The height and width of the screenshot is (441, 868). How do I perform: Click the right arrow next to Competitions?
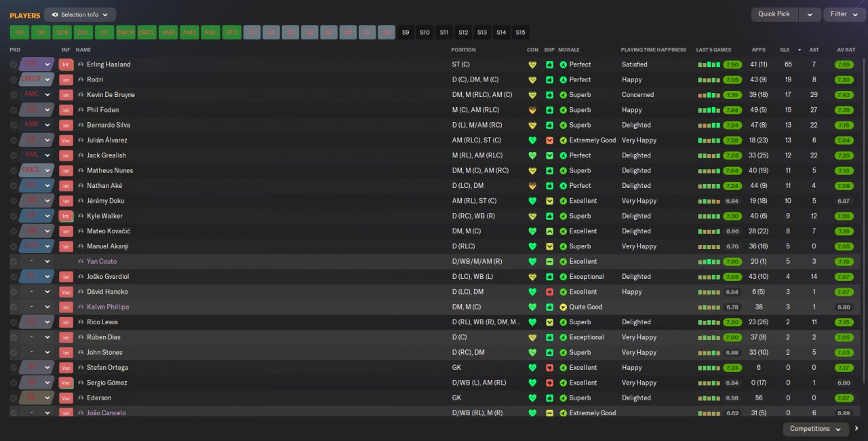pyautogui.click(x=856, y=429)
